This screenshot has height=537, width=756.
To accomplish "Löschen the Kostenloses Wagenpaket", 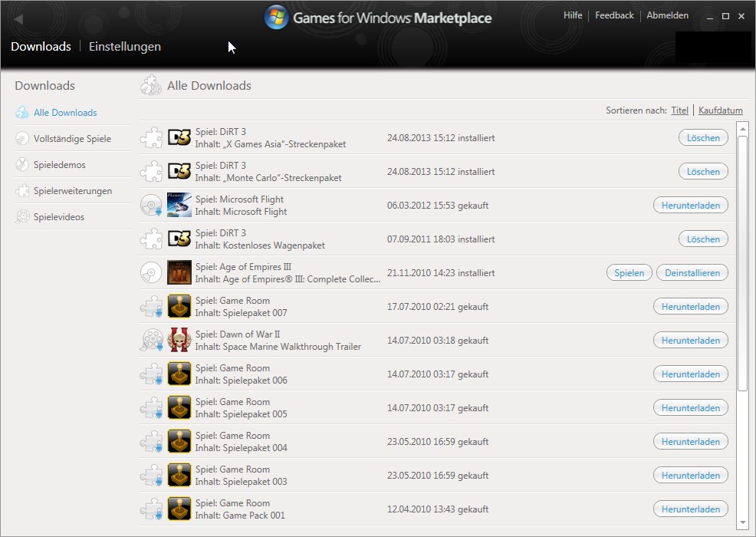I will 703,239.
